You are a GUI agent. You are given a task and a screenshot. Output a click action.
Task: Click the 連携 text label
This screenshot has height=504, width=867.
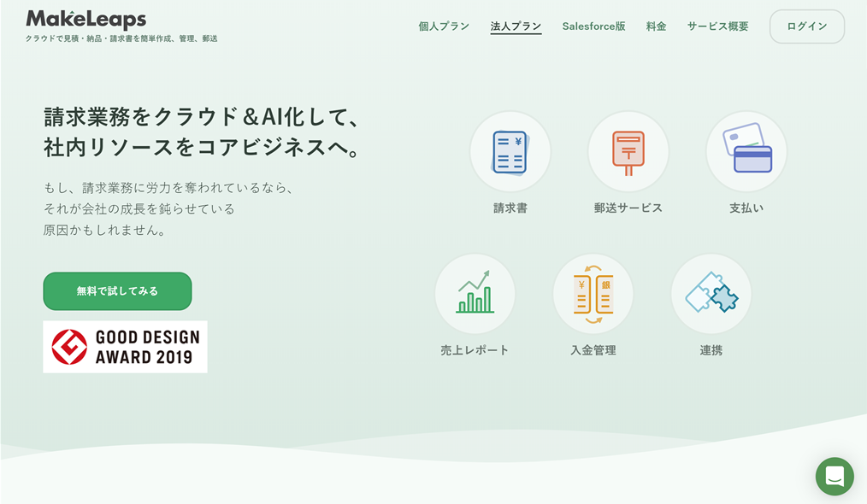pyautogui.click(x=711, y=350)
